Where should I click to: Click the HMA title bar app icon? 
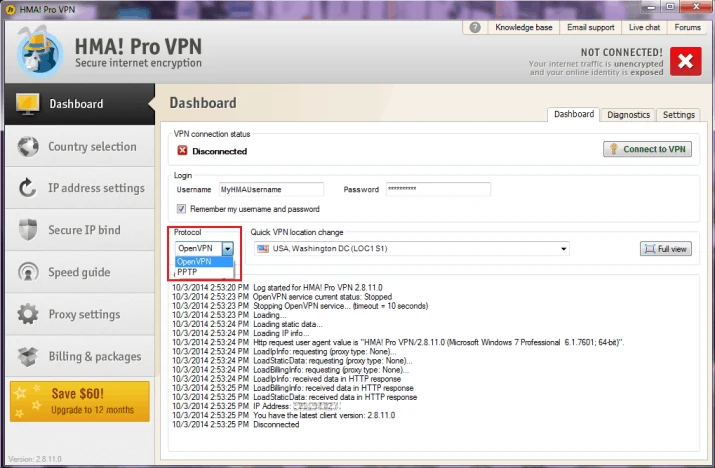pos(10,9)
